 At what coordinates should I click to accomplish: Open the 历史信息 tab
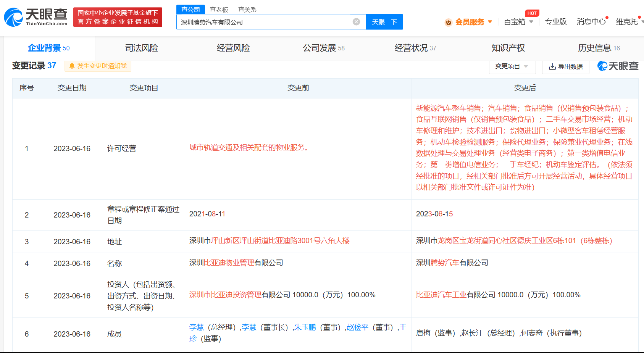(x=599, y=48)
